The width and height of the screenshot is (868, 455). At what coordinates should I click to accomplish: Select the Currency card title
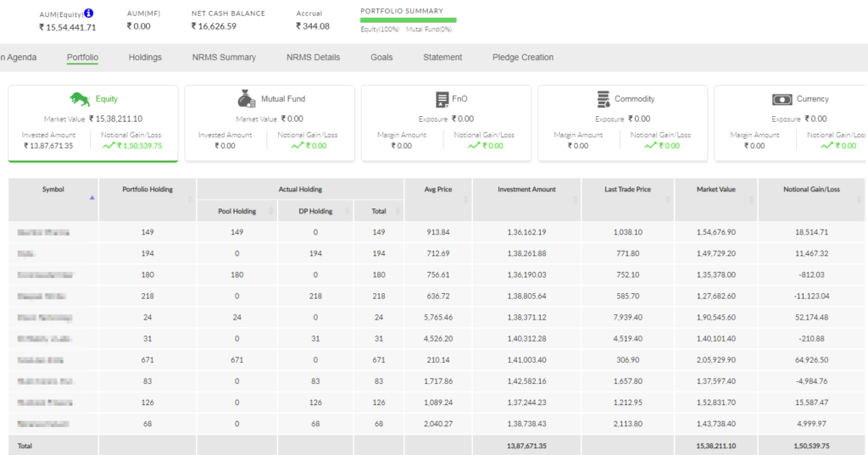click(x=812, y=98)
